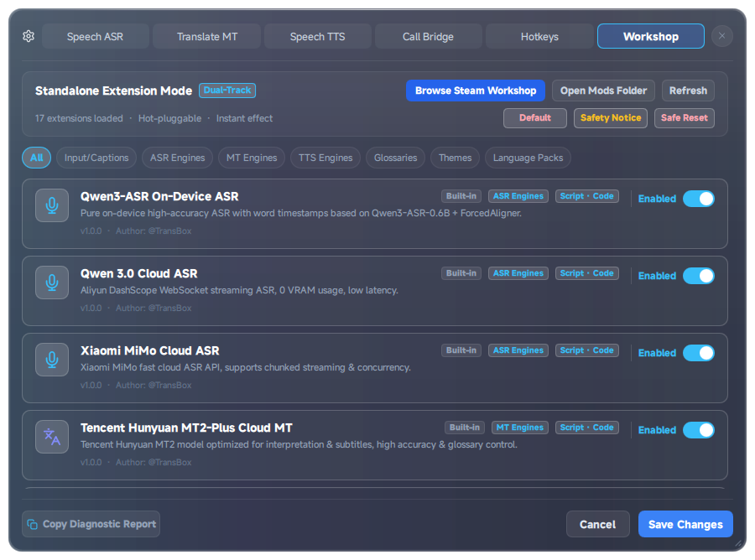Go to the Hotkeys tab
The width and height of the screenshot is (755, 560).
click(539, 37)
